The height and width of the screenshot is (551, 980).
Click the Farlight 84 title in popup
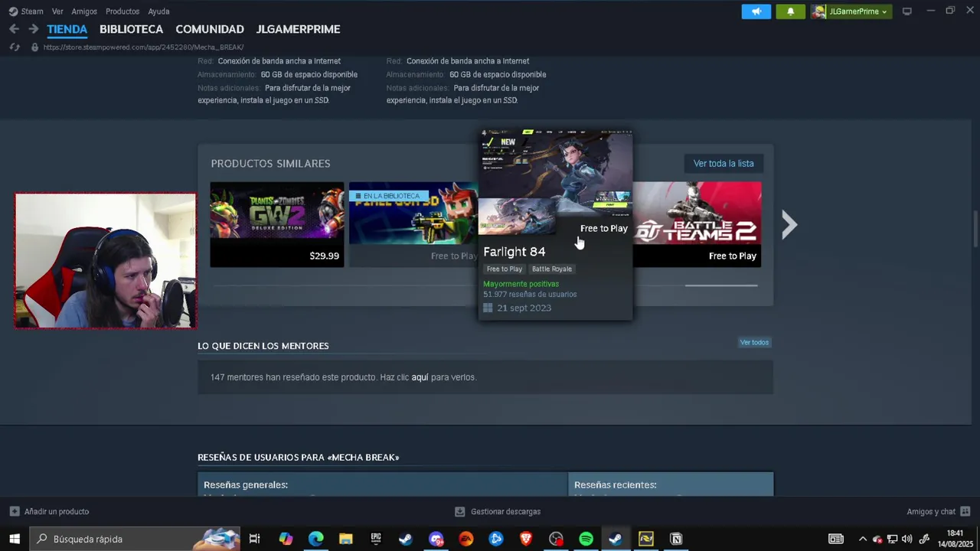(514, 251)
